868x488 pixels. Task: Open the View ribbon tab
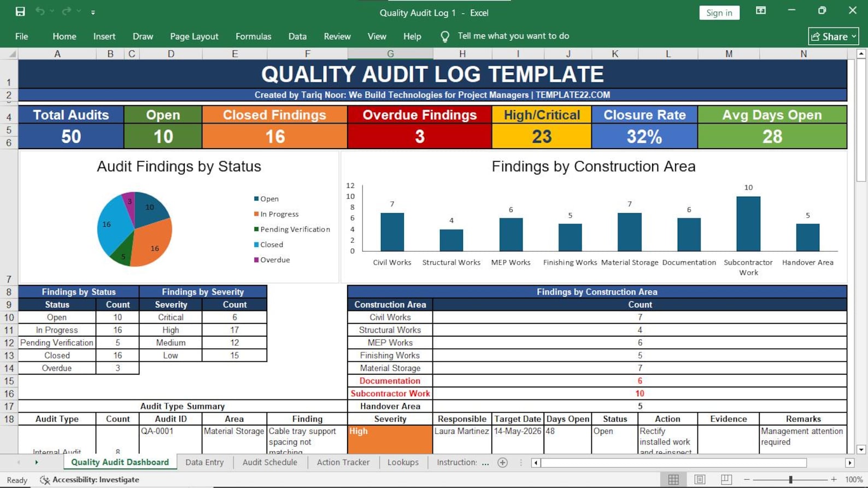[377, 36]
